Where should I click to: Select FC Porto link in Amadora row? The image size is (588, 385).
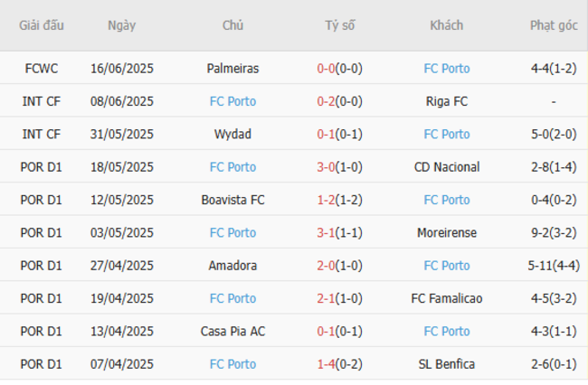coord(446,266)
